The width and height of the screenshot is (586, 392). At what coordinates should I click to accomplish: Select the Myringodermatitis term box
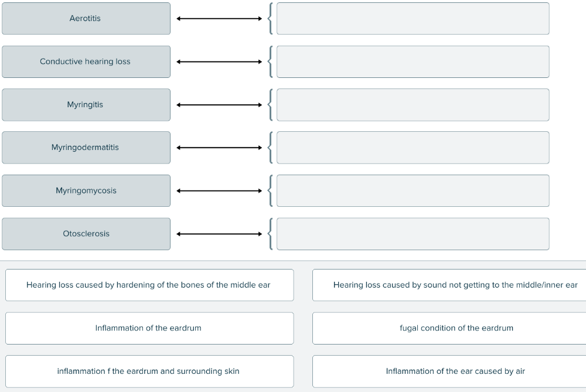pyautogui.click(x=86, y=148)
